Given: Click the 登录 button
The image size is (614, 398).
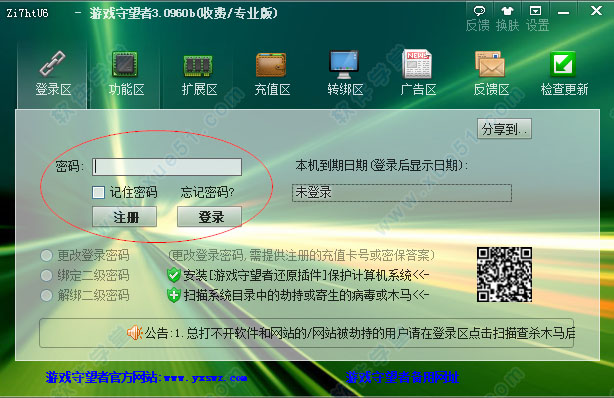Looking at the screenshot, I should coord(209,217).
